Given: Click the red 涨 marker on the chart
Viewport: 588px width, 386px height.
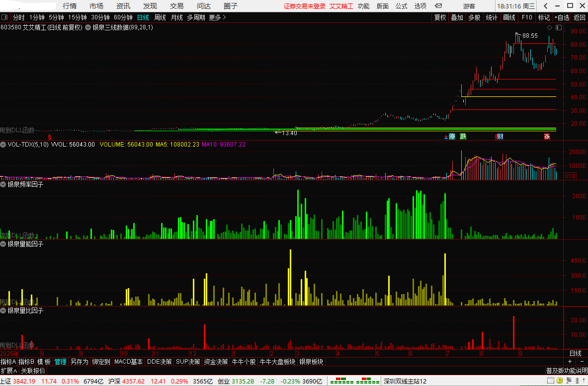Looking at the screenshot, I should click(547, 137).
